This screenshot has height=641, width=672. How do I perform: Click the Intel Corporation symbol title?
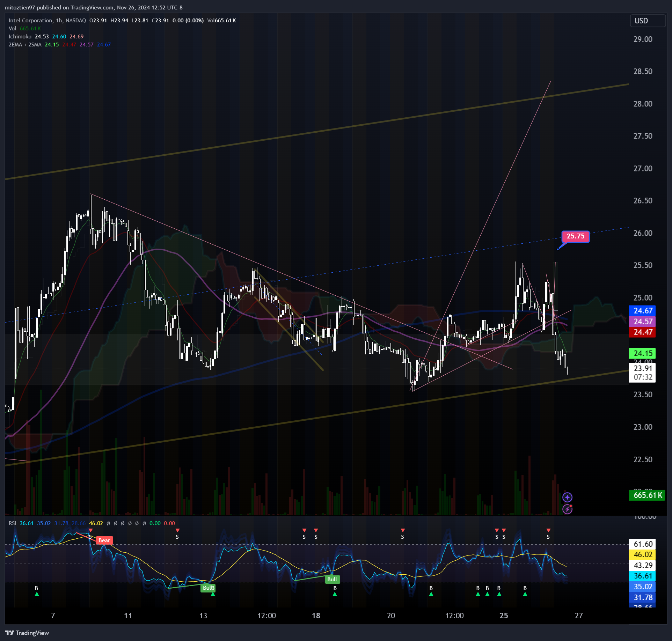tap(31, 21)
